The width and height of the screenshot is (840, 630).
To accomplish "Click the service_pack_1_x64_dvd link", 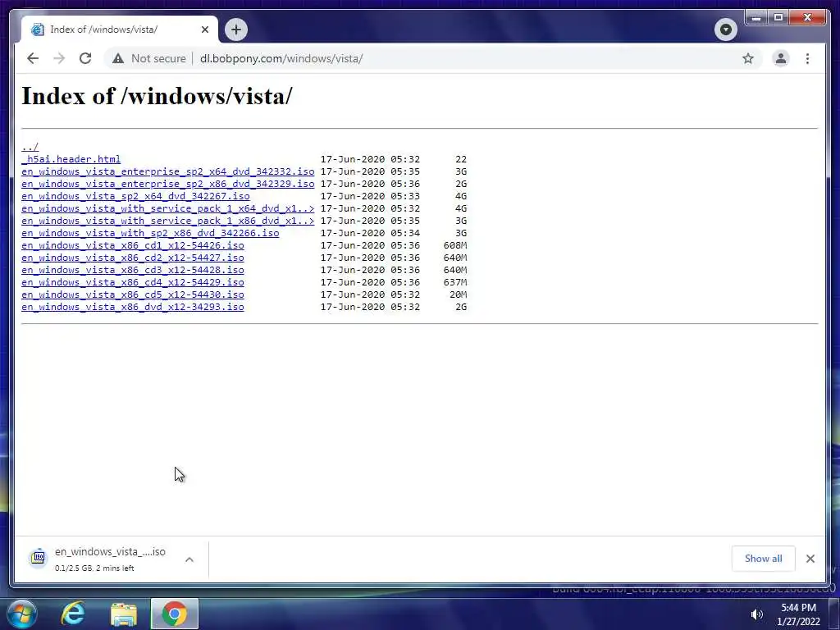I will pos(167,208).
